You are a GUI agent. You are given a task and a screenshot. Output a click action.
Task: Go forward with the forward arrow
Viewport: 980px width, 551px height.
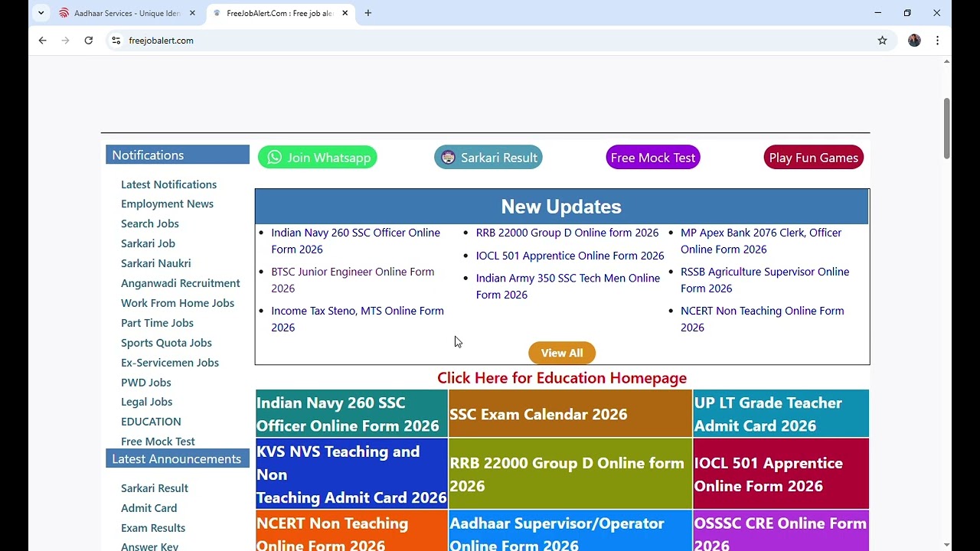tap(66, 41)
